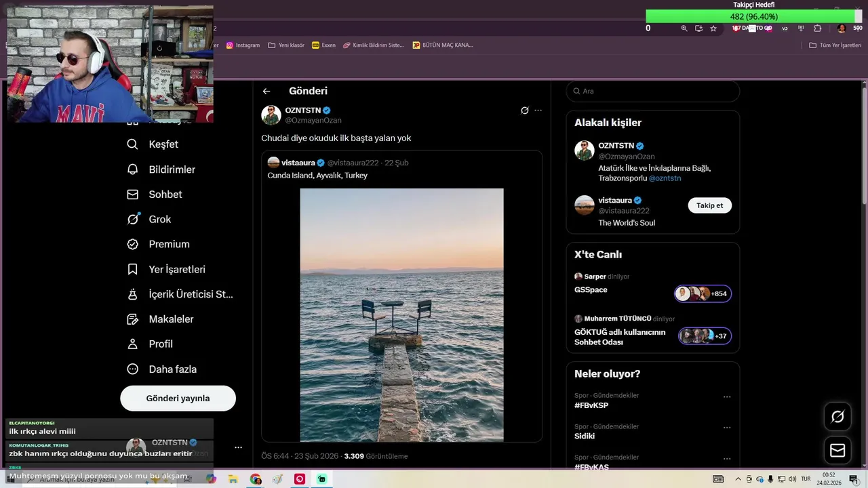This screenshot has width=868, height=488.
Task: Click the @ozntstn mention link
Action: point(665,178)
